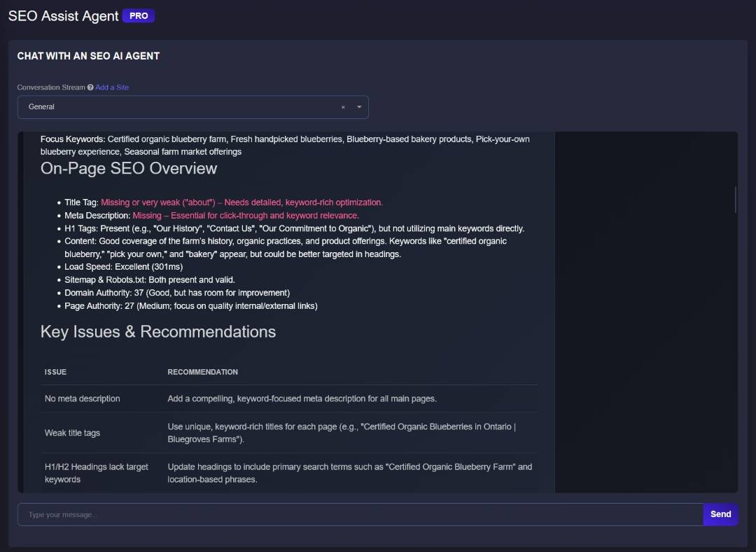
Task: Click the SEO Assist Agent title
Action: 63,16
